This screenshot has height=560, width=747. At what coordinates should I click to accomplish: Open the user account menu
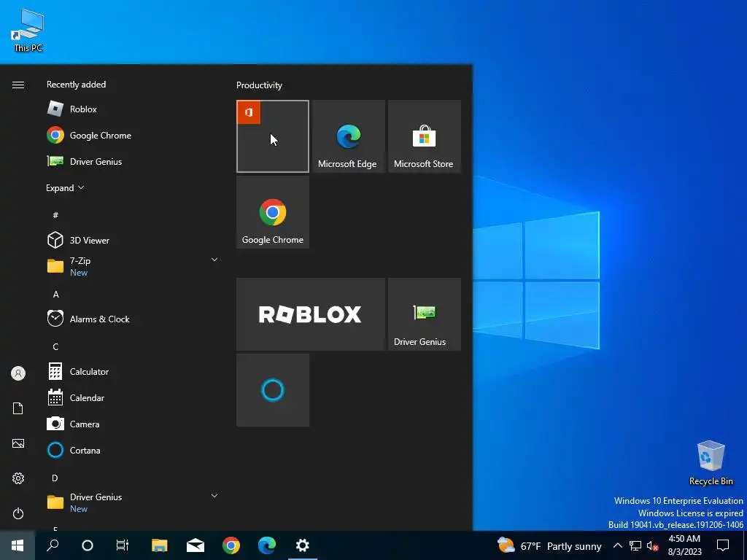pyautogui.click(x=18, y=373)
